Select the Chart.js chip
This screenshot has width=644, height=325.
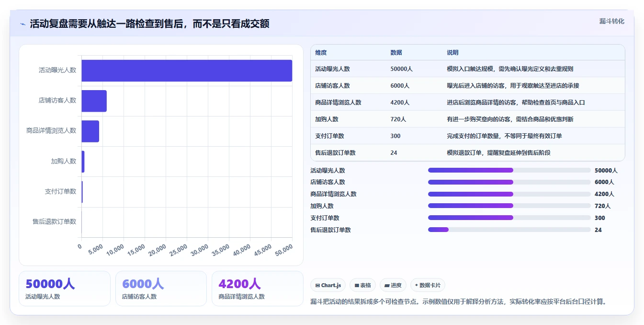tap(328, 285)
